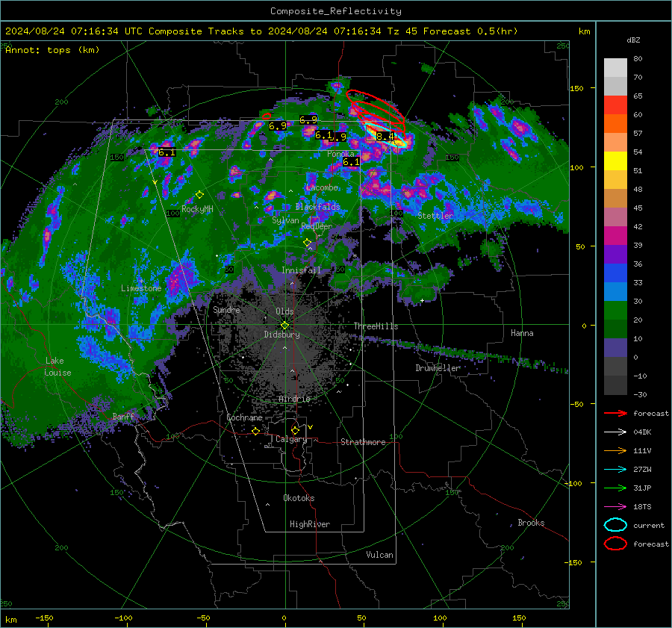This screenshot has height=628, width=672.
Task: Click the UTC timestamp header line
Action: click(261, 31)
